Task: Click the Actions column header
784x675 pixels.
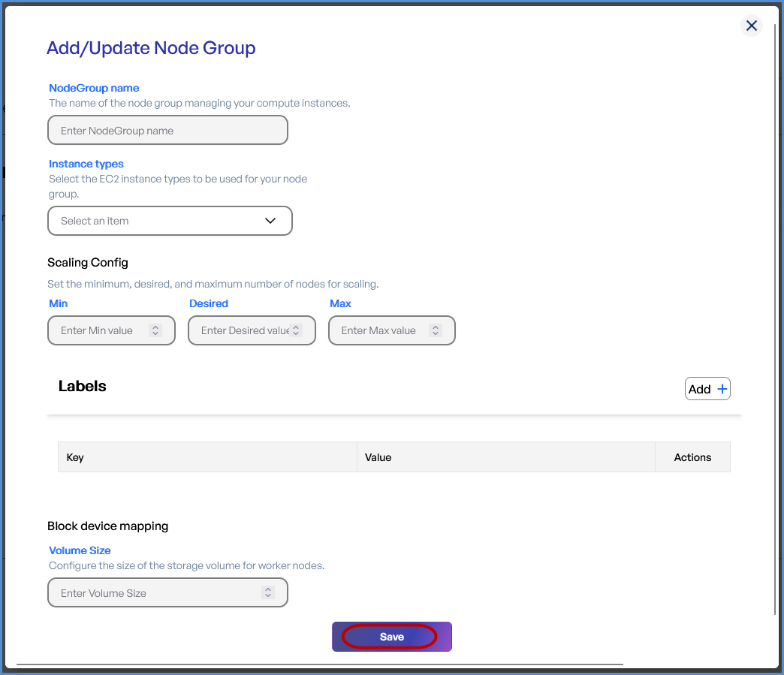Action: tap(692, 457)
